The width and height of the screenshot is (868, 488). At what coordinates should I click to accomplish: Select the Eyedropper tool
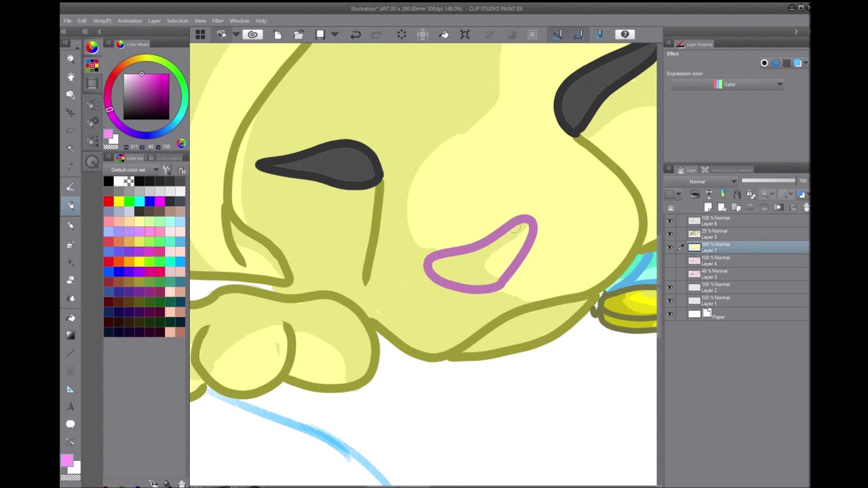tap(71, 165)
